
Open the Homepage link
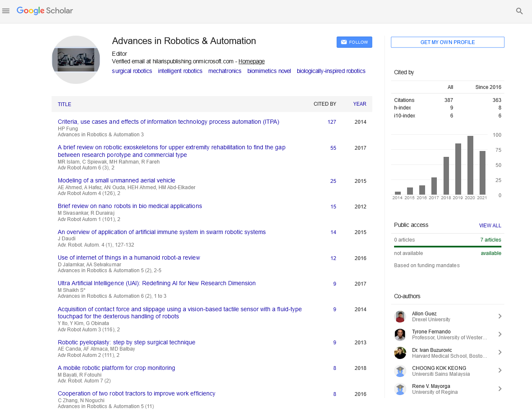[252, 61]
